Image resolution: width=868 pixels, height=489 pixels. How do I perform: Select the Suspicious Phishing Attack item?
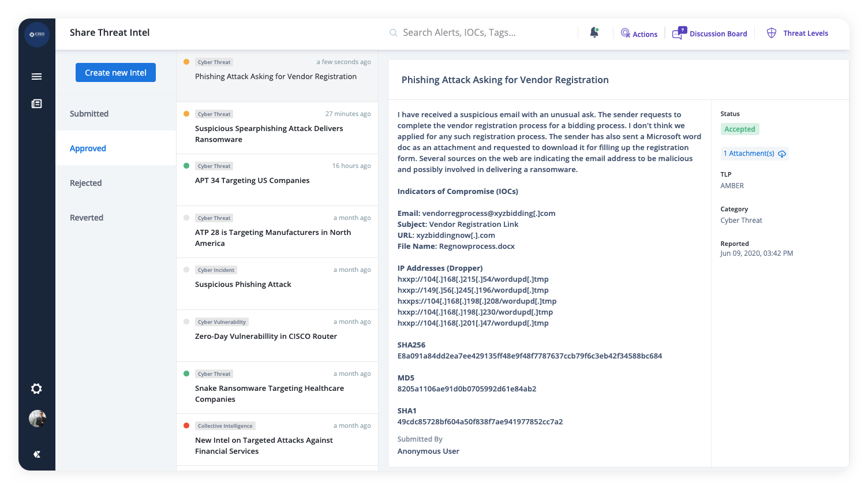[x=277, y=284]
